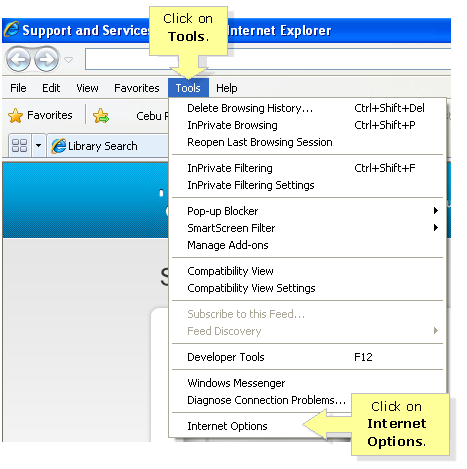The image size is (467, 469).
Task: Click into the address bar field
Action: tap(268, 59)
